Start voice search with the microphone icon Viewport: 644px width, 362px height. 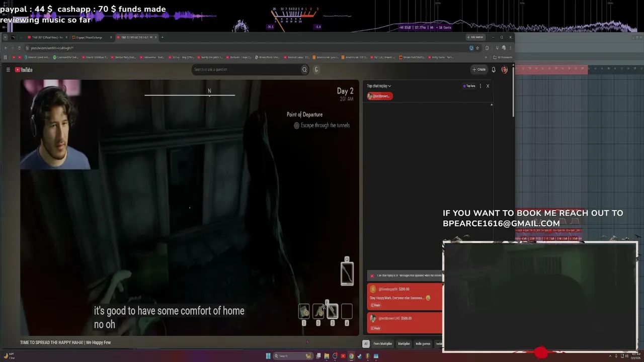316,70
